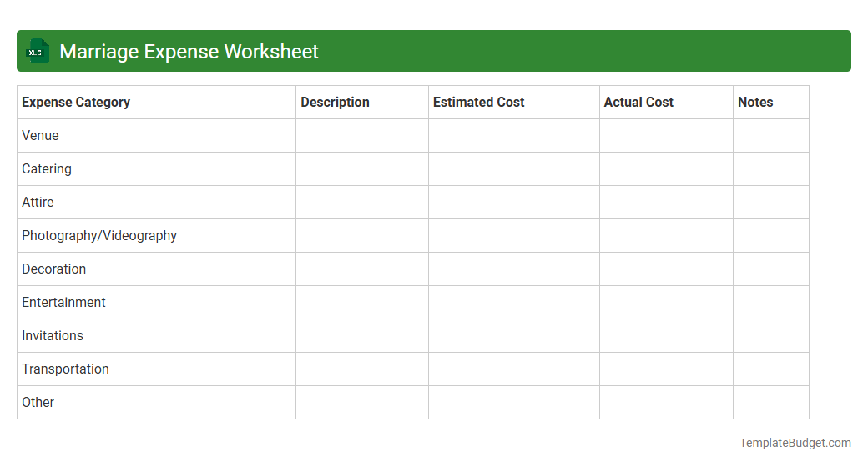Click the Catering category cell
Screen dimensions: 868x467
pyautogui.click(x=157, y=168)
